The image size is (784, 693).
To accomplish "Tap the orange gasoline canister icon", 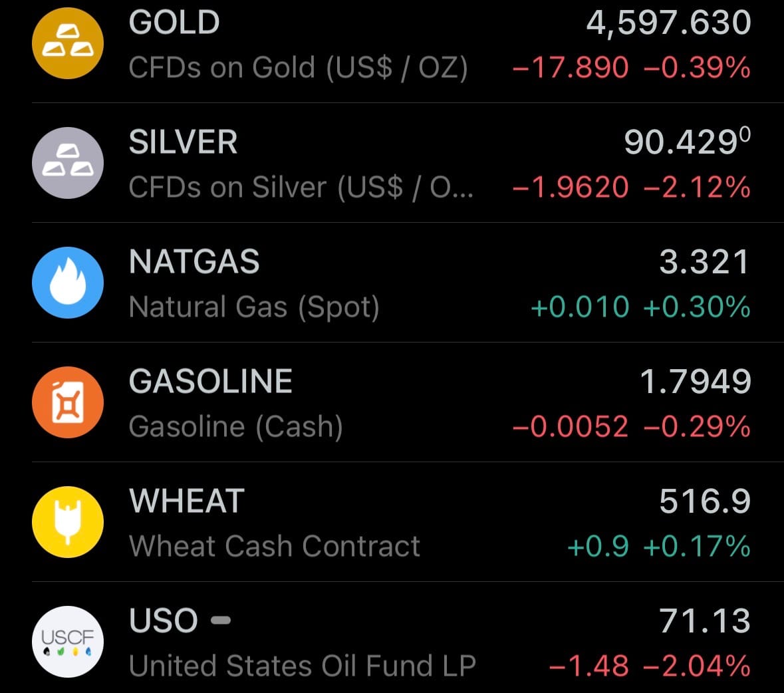I will coord(68,402).
